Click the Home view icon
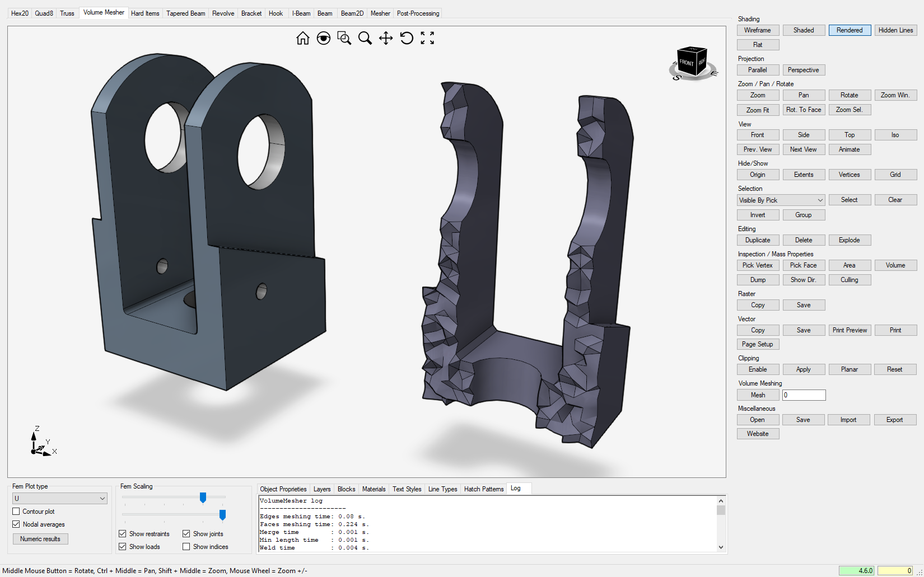924x577 pixels. tap(302, 38)
